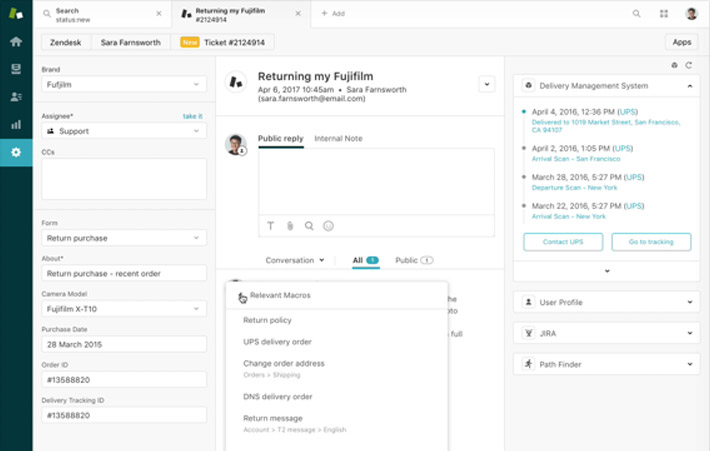Click the Delivery Tracking ID field
The height and width of the screenshot is (451, 710).
coord(124,415)
